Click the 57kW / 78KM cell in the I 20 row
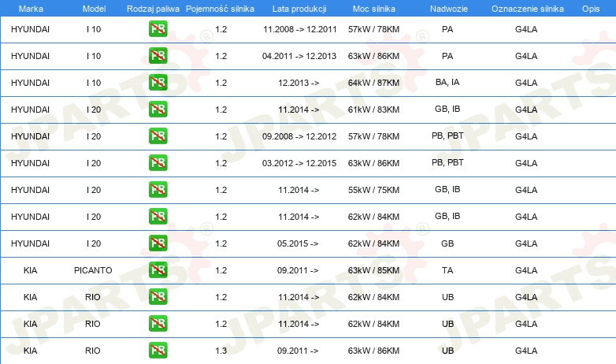Image resolution: width=616 pixels, height=364 pixels. (373, 136)
